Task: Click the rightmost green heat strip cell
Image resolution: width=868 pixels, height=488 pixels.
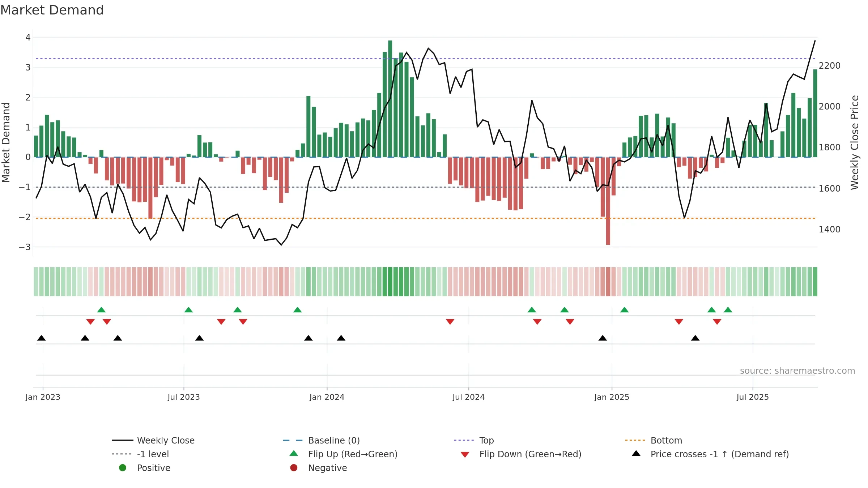Action: pos(815,282)
